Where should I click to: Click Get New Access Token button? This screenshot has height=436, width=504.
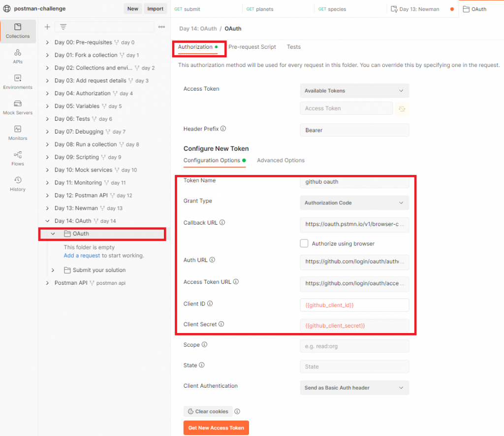(216, 428)
